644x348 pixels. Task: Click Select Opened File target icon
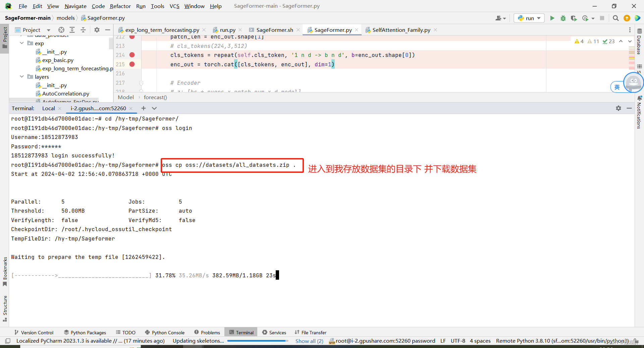[61, 30]
